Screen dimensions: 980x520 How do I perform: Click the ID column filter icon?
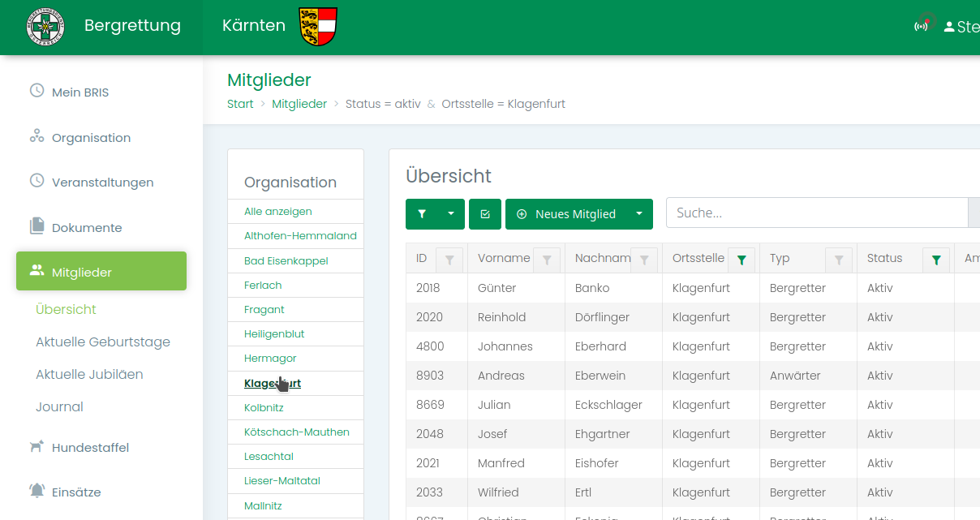[449, 260]
